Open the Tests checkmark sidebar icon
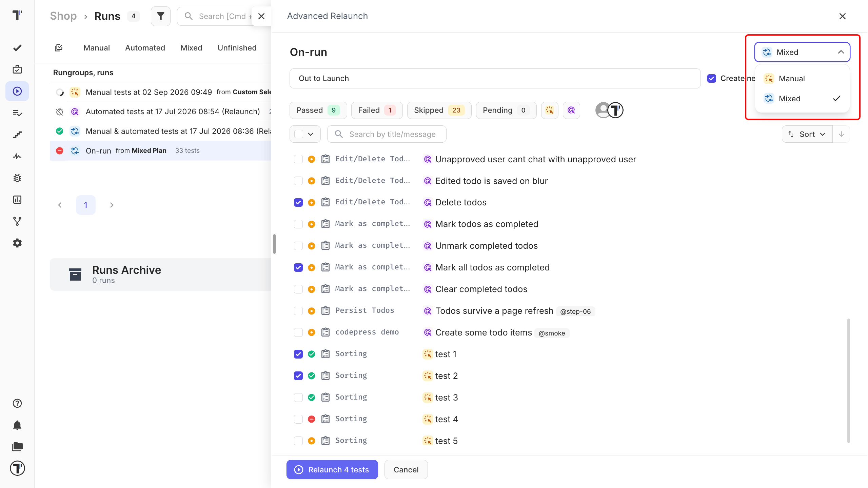This screenshot has width=868, height=488. (x=17, y=48)
